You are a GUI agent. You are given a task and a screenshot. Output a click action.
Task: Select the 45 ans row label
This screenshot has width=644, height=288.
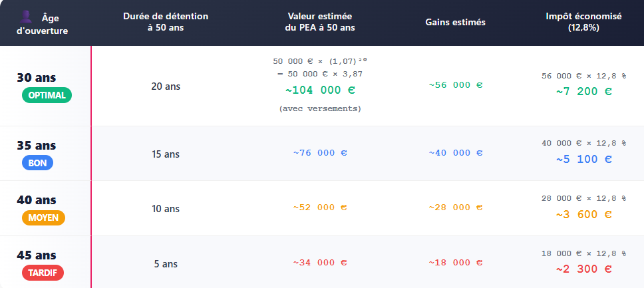[37, 255]
